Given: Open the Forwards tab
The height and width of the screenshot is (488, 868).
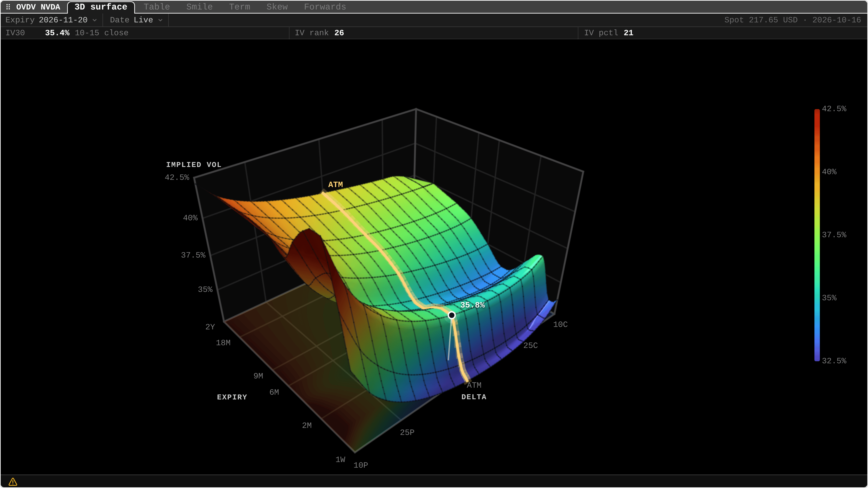Looking at the screenshot, I should 325,7.
